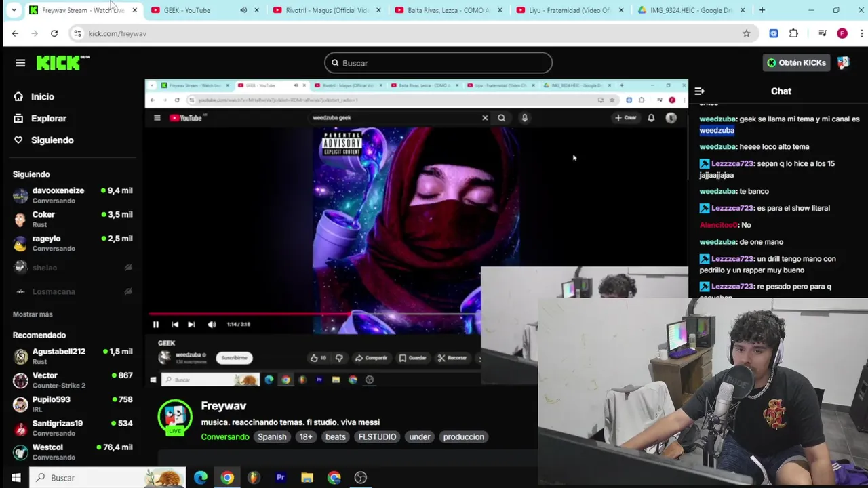Click Recortar clip button in stream
This screenshot has width=868, height=488.
pyautogui.click(x=452, y=358)
